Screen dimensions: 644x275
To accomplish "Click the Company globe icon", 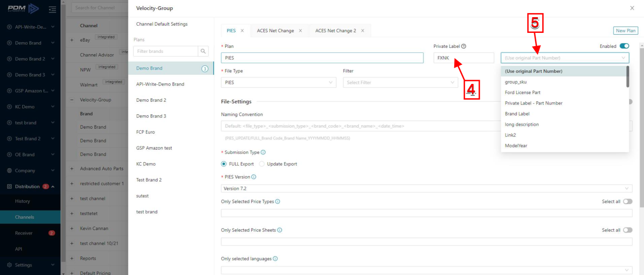I will pos(9,171).
